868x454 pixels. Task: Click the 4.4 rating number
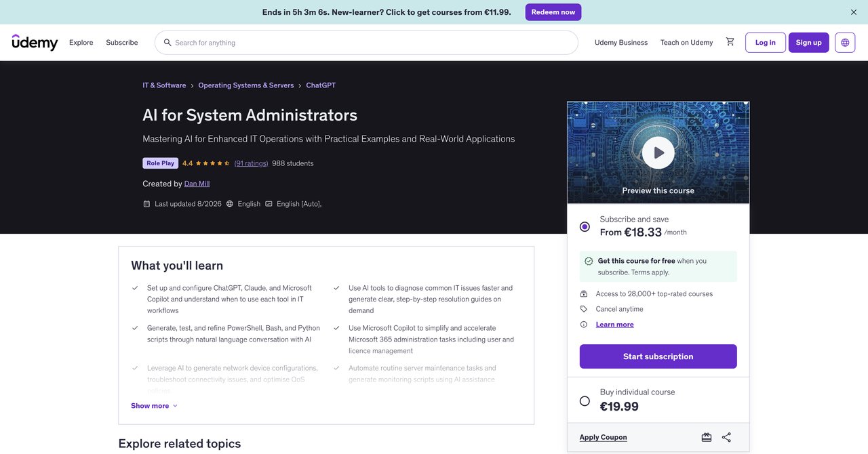point(188,163)
